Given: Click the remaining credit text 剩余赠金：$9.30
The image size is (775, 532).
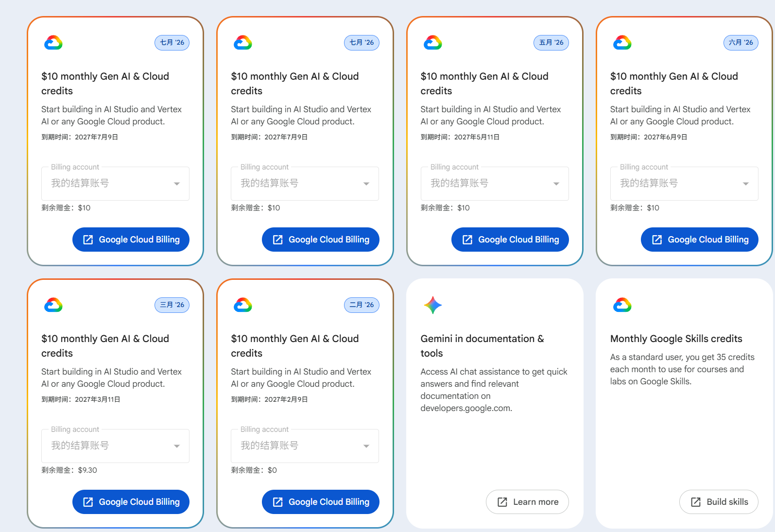Looking at the screenshot, I should point(69,470).
